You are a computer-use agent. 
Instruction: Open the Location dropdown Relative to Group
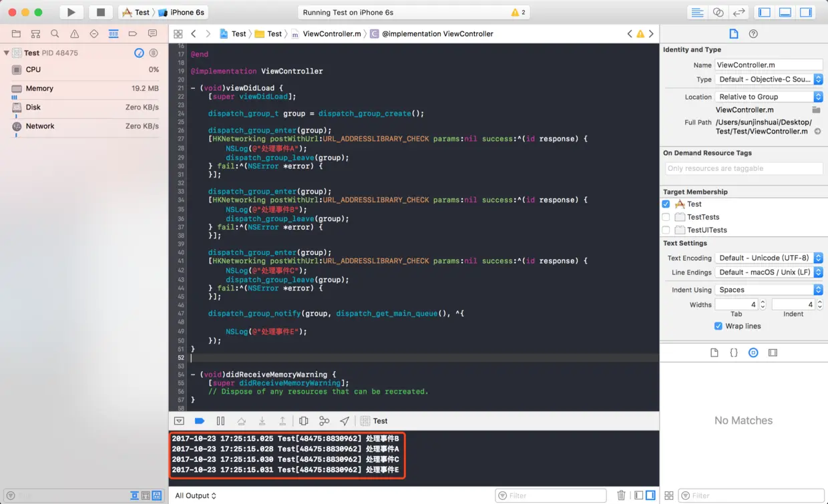coord(769,96)
